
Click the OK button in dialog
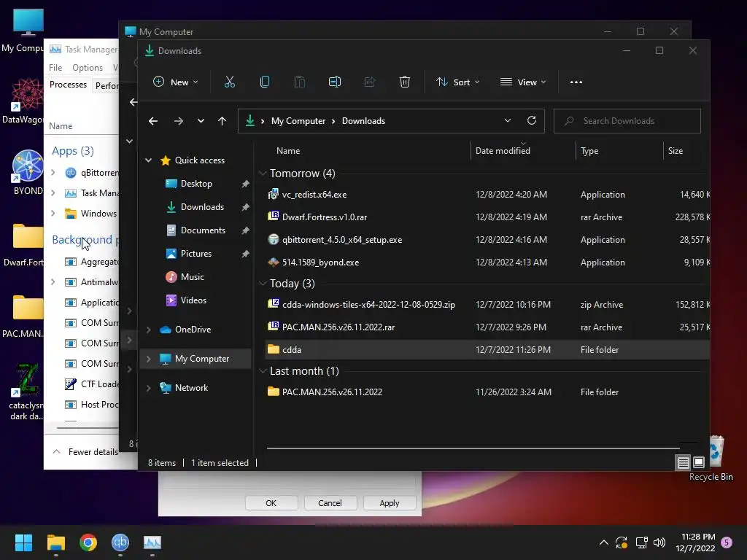tap(271, 503)
